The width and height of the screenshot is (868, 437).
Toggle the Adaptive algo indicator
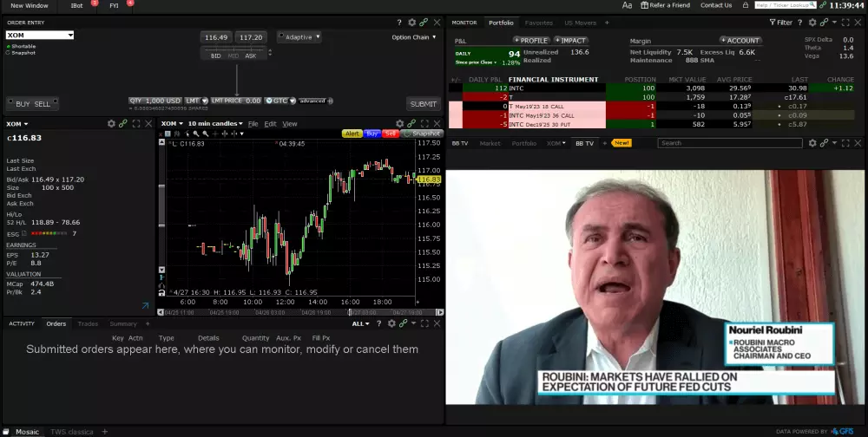[x=282, y=36]
